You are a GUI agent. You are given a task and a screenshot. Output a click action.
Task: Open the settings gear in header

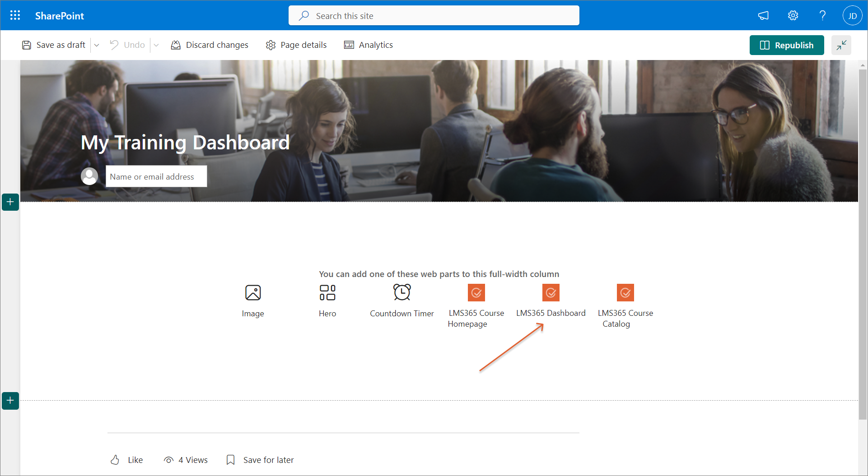click(x=793, y=16)
